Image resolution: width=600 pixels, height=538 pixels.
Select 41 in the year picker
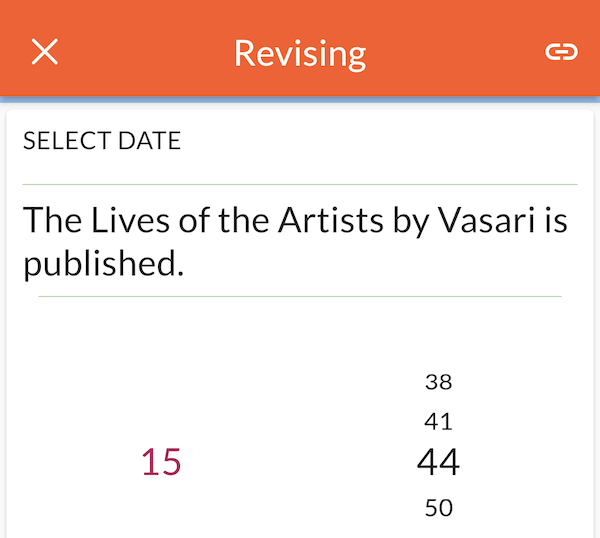[439, 422]
